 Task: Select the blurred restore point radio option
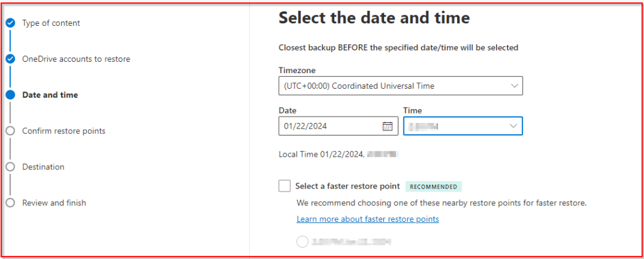(x=302, y=241)
